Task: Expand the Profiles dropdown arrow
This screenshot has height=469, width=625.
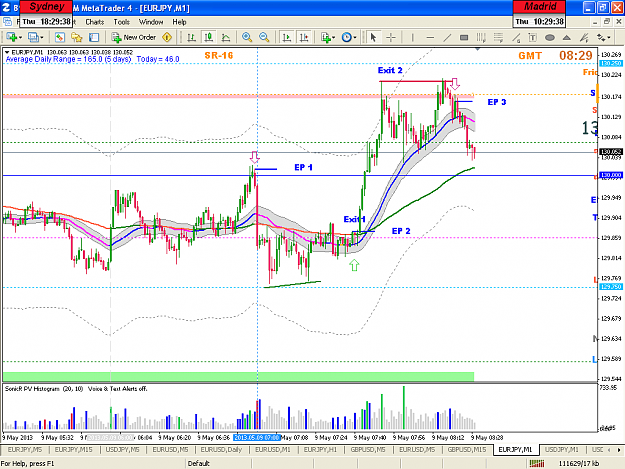Action: click(x=42, y=38)
